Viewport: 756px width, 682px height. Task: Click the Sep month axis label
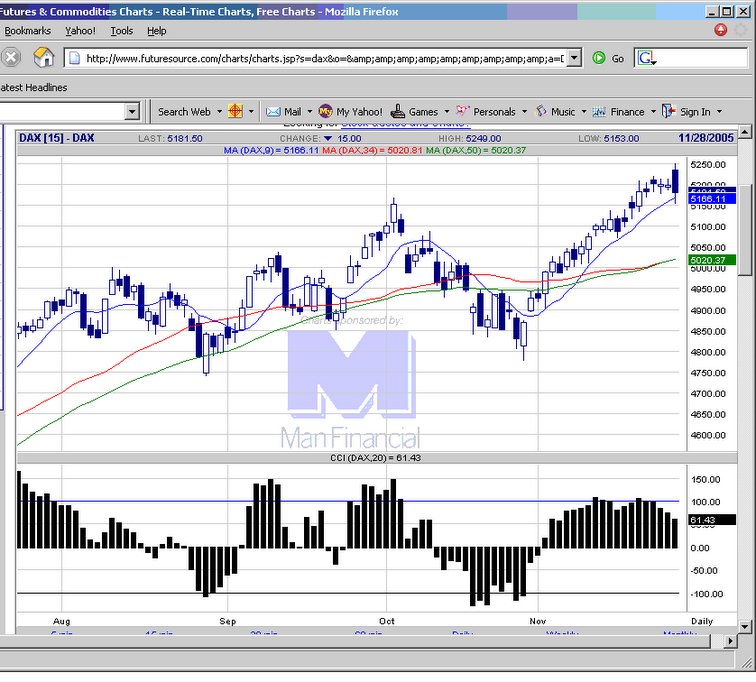228,621
